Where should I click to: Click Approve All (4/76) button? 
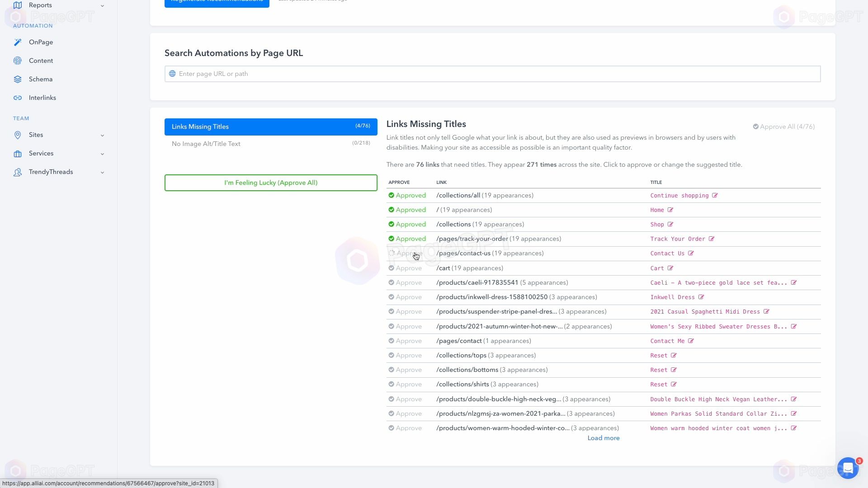point(783,127)
